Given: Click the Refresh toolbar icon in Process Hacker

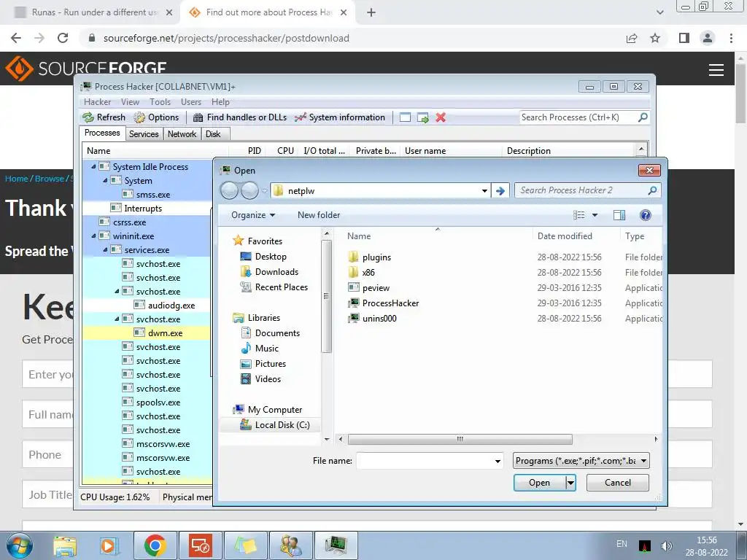Looking at the screenshot, I should [x=88, y=117].
